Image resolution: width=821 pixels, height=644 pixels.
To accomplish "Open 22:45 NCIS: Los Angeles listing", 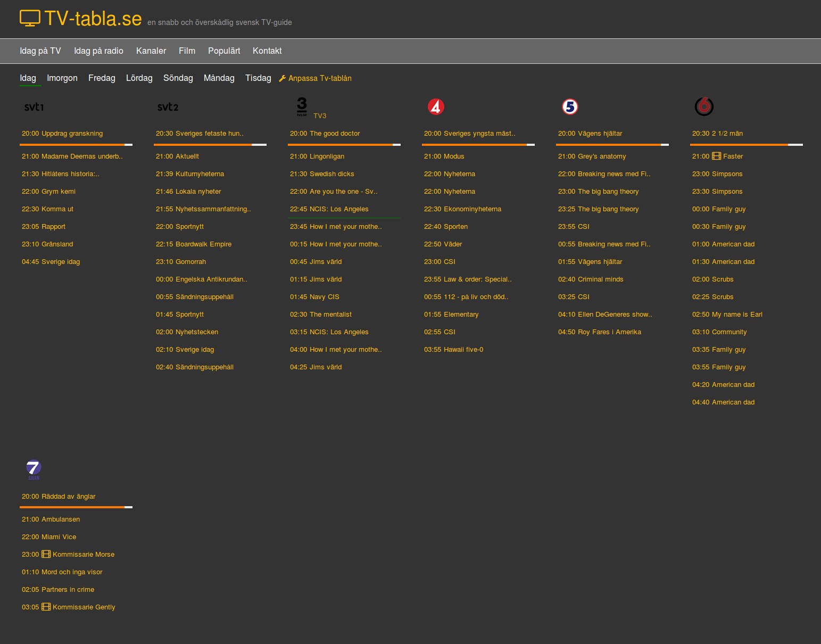I will [x=329, y=209].
